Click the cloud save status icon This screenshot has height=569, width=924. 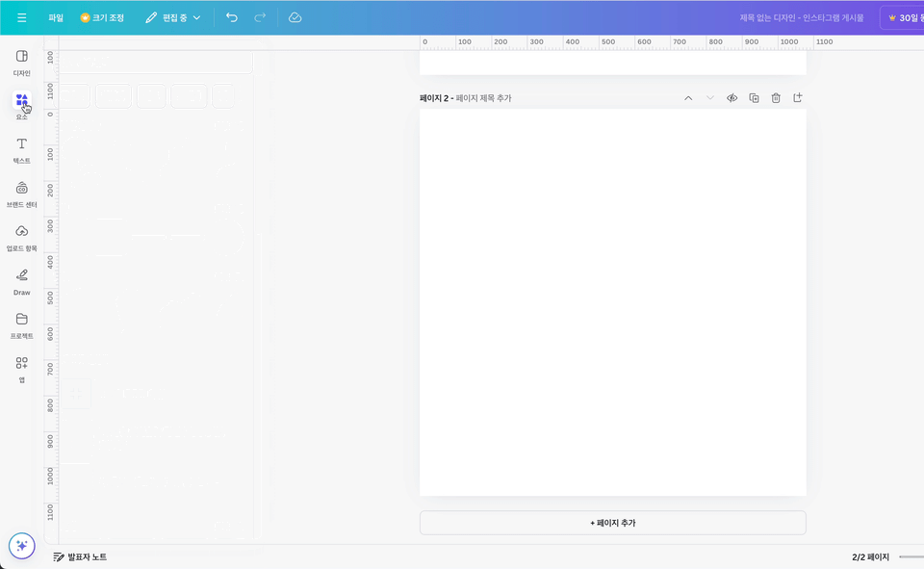pyautogui.click(x=295, y=16)
